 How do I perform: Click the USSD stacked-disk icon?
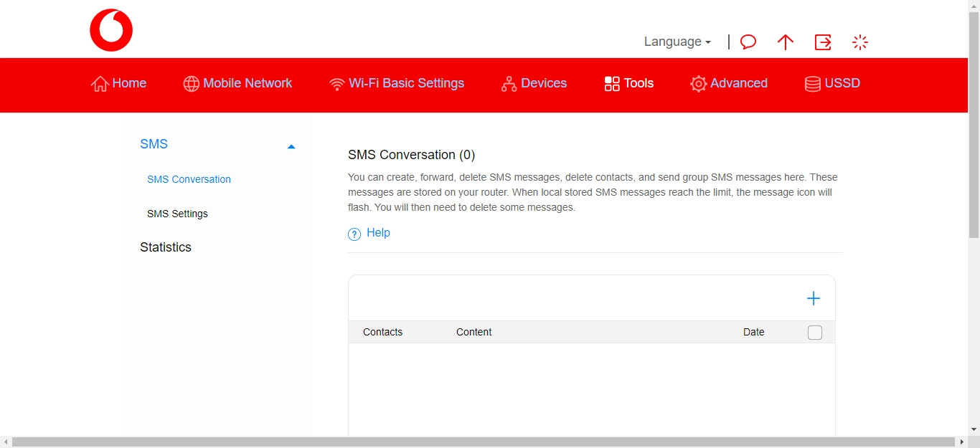click(812, 84)
